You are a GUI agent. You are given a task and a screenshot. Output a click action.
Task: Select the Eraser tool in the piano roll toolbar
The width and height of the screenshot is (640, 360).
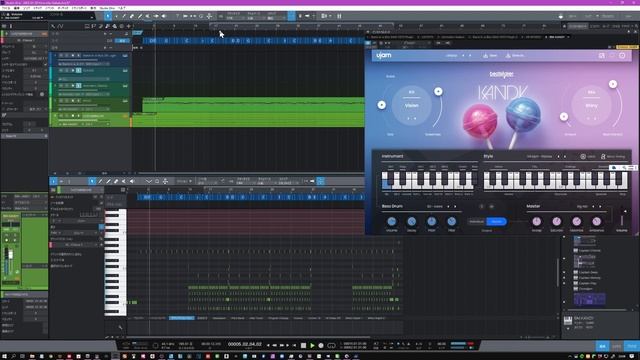[116, 181]
